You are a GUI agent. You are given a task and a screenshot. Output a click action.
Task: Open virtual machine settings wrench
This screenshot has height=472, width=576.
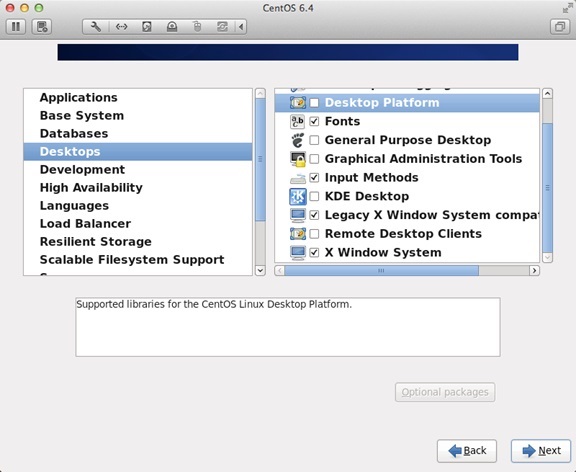click(96, 26)
